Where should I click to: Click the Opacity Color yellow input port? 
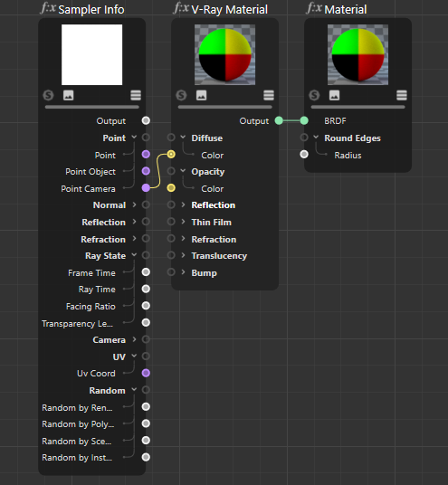tap(171, 187)
